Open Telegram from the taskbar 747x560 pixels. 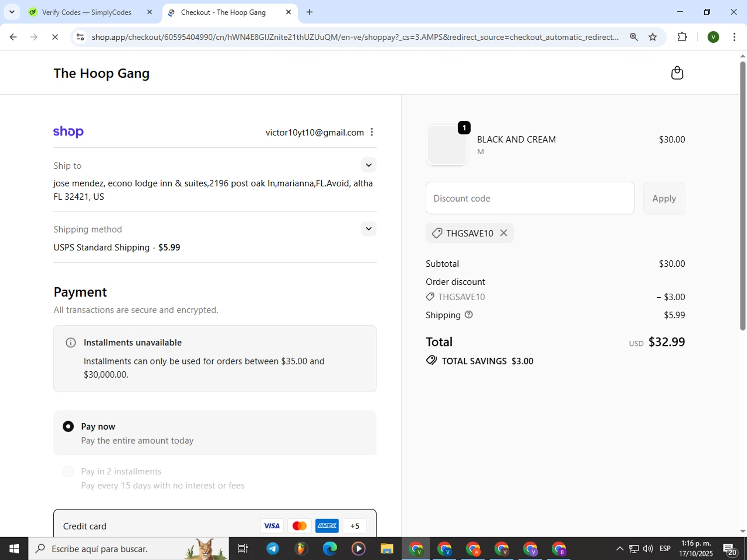272,549
